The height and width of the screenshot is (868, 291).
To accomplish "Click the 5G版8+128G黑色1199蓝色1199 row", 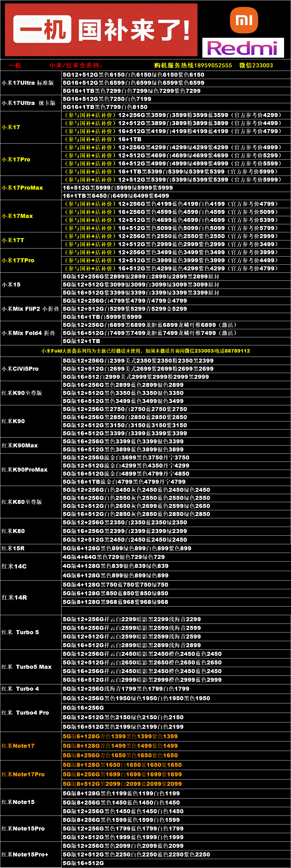I will (x=176, y=794).
